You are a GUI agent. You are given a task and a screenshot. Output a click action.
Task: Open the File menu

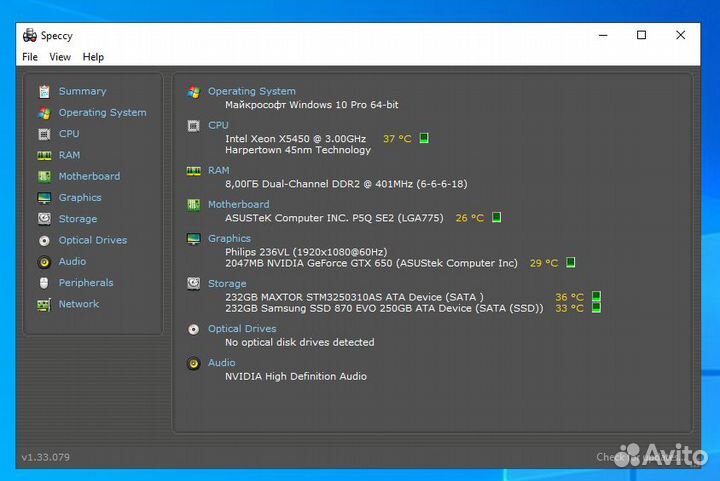pos(30,57)
